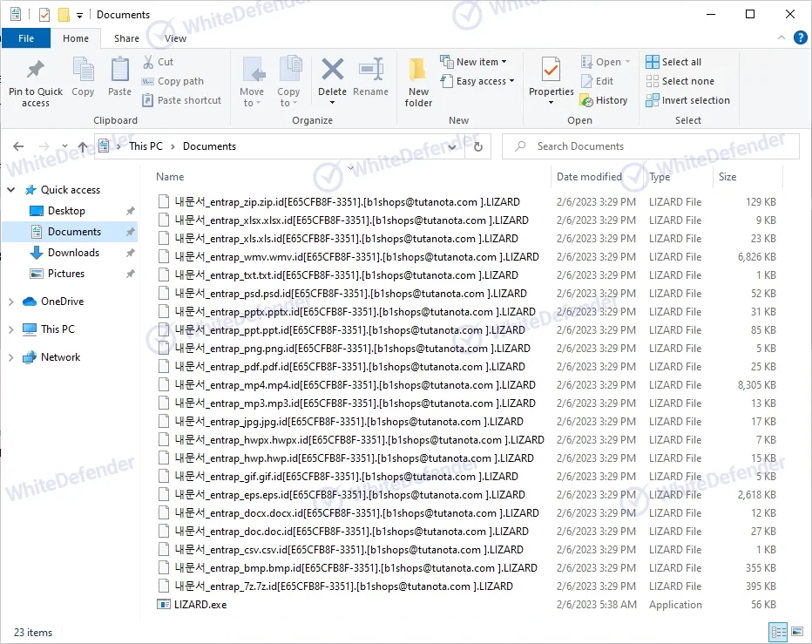This screenshot has width=812, height=644.
Task: Open the File menu tab
Action: tap(26, 38)
